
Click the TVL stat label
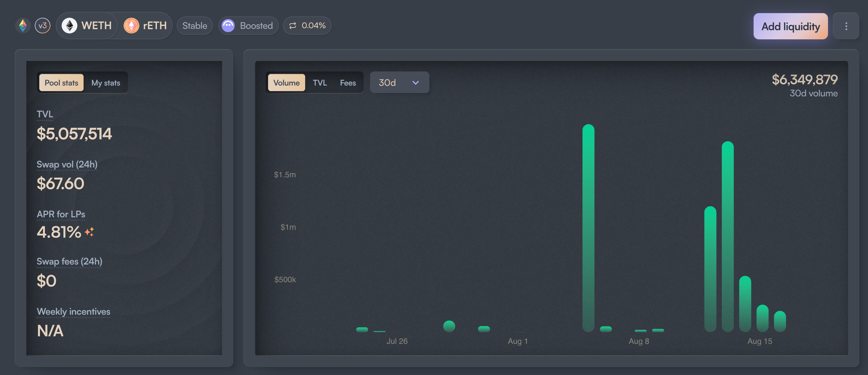point(45,114)
